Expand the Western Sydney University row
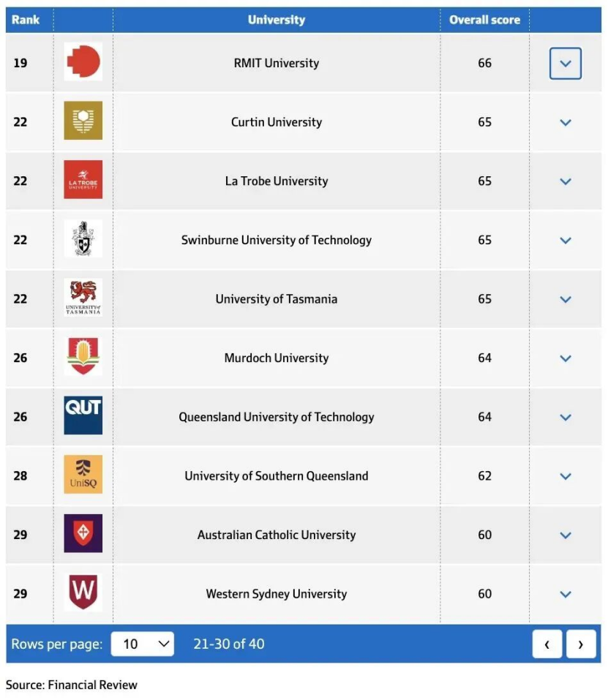 pos(565,594)
